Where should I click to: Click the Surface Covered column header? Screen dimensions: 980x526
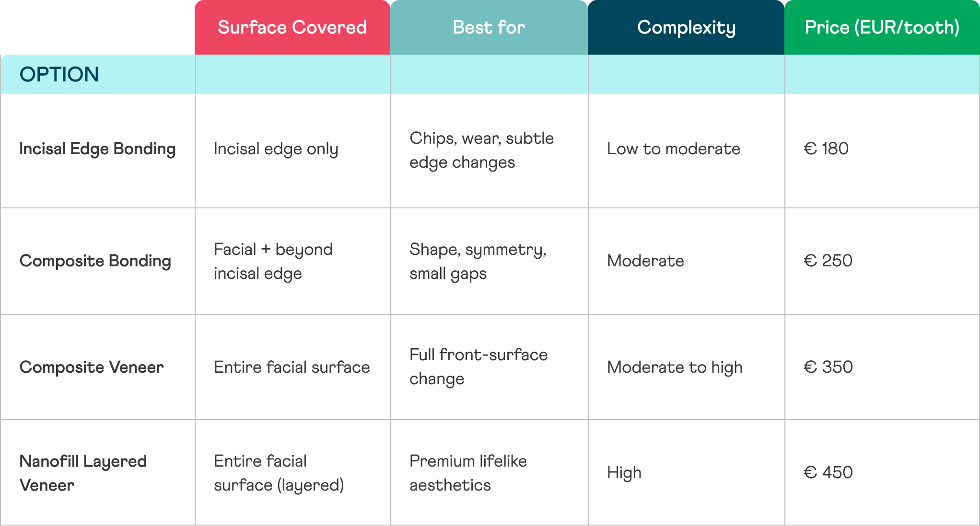[x=292, y=27]
